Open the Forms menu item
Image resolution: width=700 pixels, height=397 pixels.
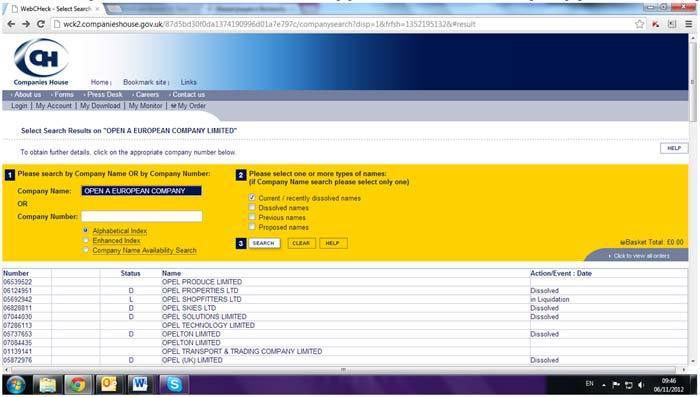63,95
